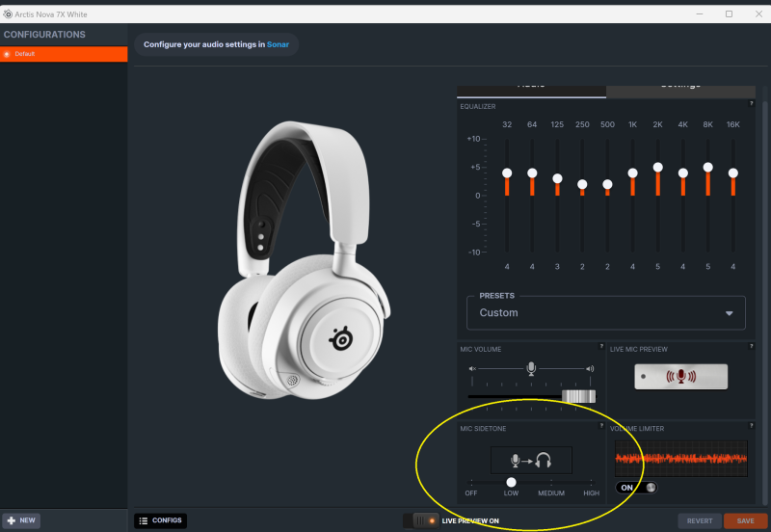Toggle the Volume Limiter ON switch
The width and height of the screenshot is (771, 532).
pyautogui.click(x=636, y=488)
